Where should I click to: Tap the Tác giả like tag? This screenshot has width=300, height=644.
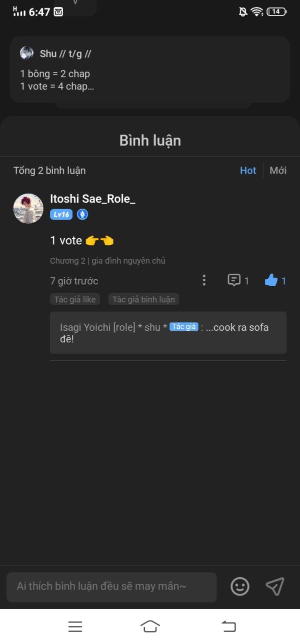coord(75,299)
